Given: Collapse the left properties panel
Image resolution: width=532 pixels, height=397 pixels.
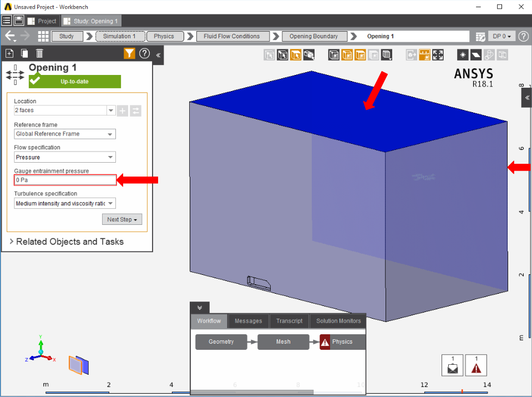Looking at the screenshot, I should tap(158, 55).
